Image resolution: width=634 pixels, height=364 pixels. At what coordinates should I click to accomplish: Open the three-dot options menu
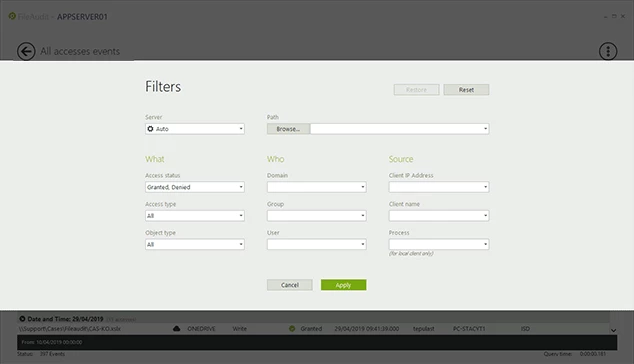coord(608,51)
